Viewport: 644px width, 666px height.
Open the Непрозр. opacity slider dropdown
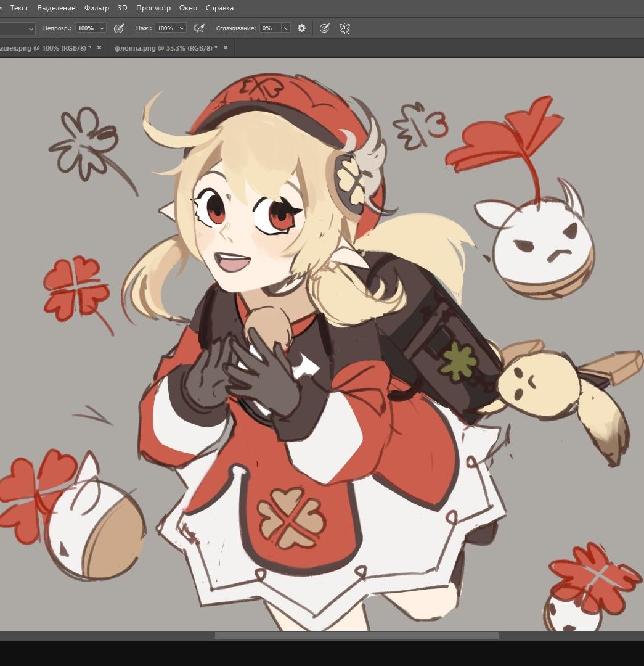102,28
